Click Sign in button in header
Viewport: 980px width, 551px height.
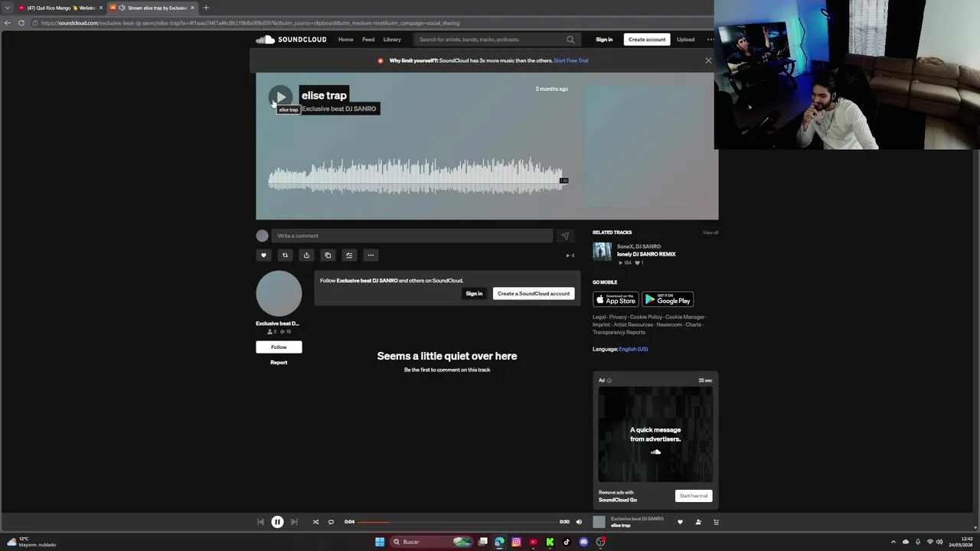tap(604, 40)
